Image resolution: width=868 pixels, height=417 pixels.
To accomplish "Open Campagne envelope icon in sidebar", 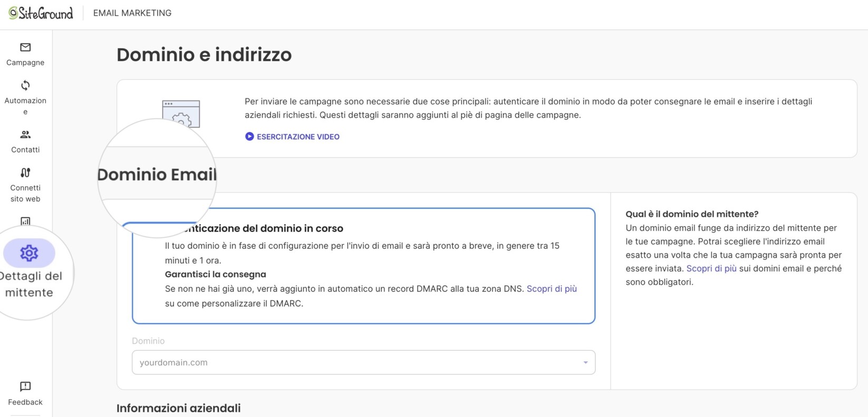I will pyautogui.click(x=25, y=48).
